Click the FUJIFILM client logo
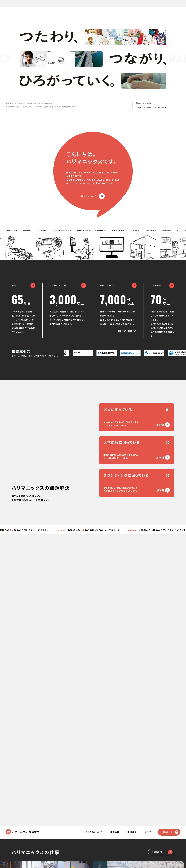The width and height of the screenshot is (186, 868). coord(83,353)
